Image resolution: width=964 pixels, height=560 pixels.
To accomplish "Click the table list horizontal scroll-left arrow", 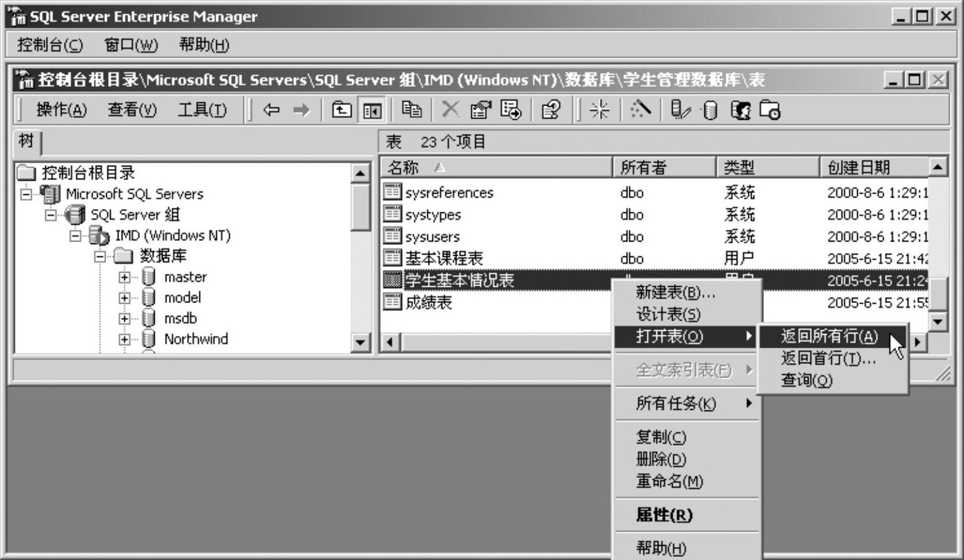I will click(390, 343).
